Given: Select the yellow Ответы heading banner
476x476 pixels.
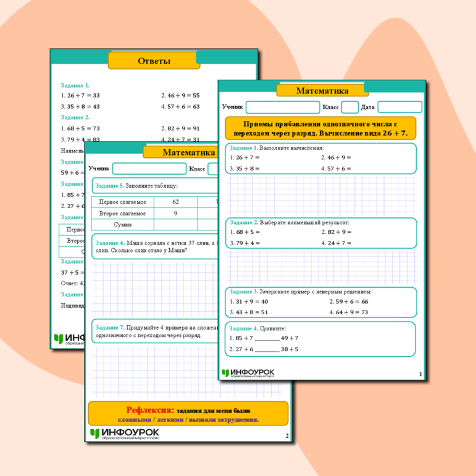Looking at the screenshot, I should [154, 61].
